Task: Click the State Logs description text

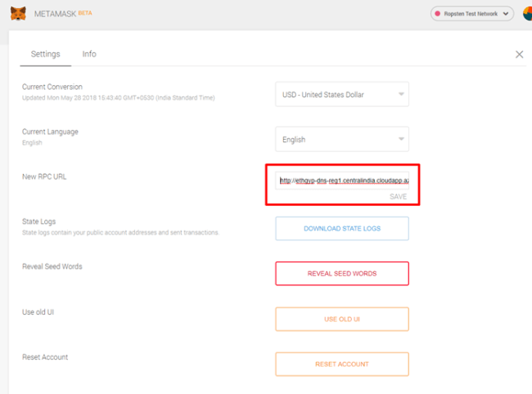Action: click(121, 233)
